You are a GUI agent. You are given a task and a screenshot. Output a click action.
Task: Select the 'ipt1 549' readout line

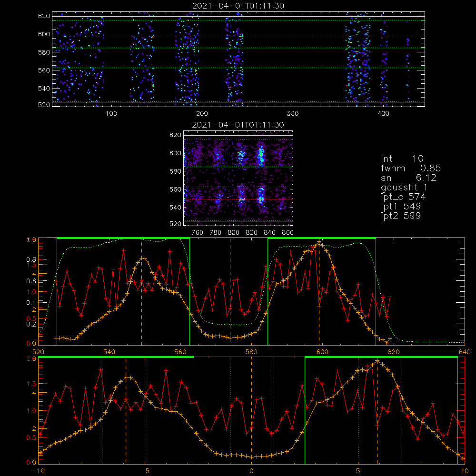(401, 206)
